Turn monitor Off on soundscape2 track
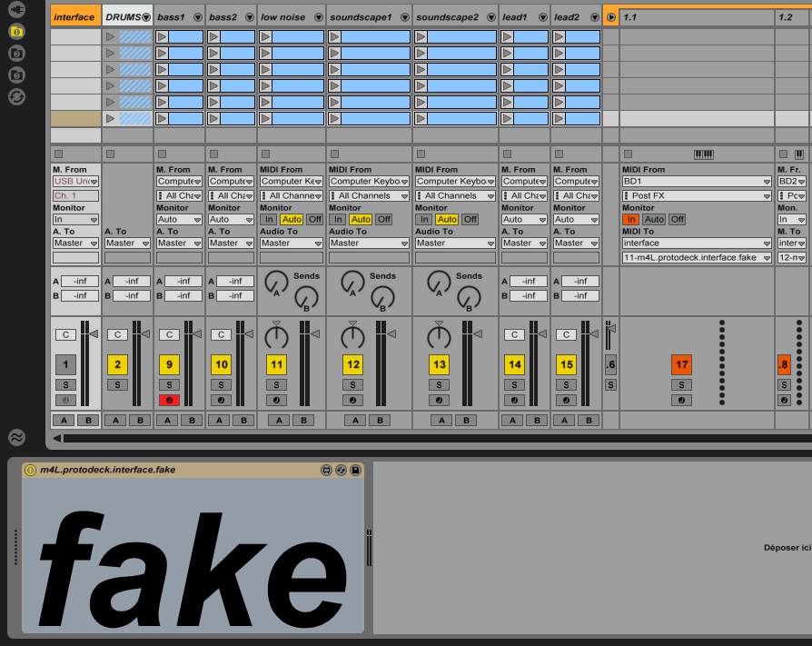 470,219
